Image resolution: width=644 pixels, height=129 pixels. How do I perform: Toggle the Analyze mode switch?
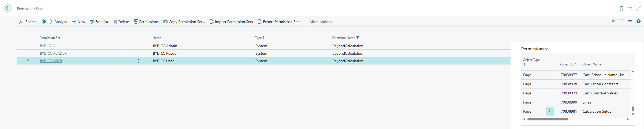coord(47,21)
